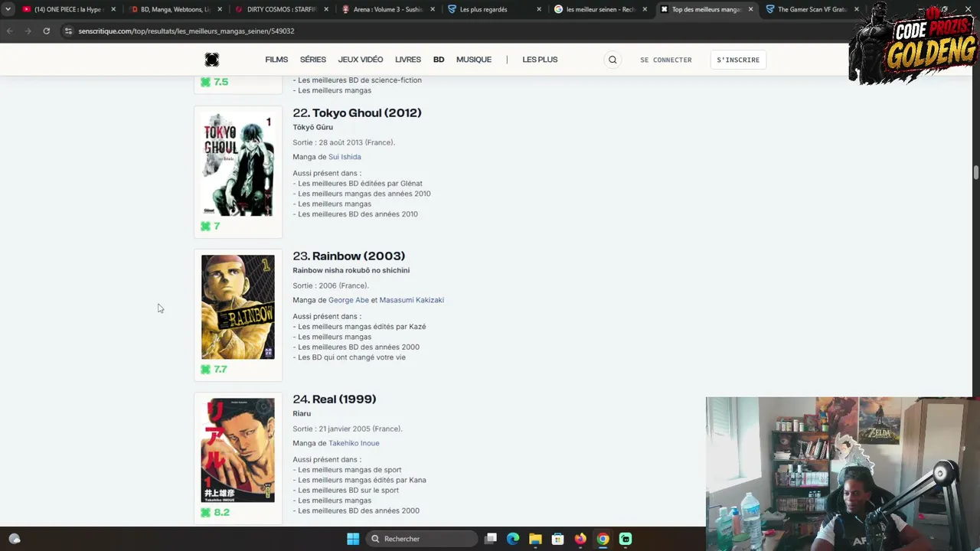Close the DIRTY COSMOS tab

[326, 9]
